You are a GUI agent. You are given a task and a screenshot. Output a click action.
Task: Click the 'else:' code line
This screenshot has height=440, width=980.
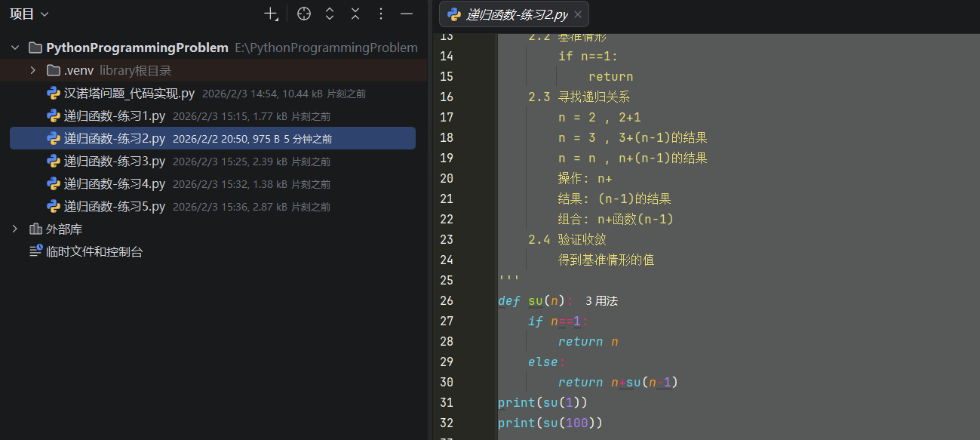547,362
